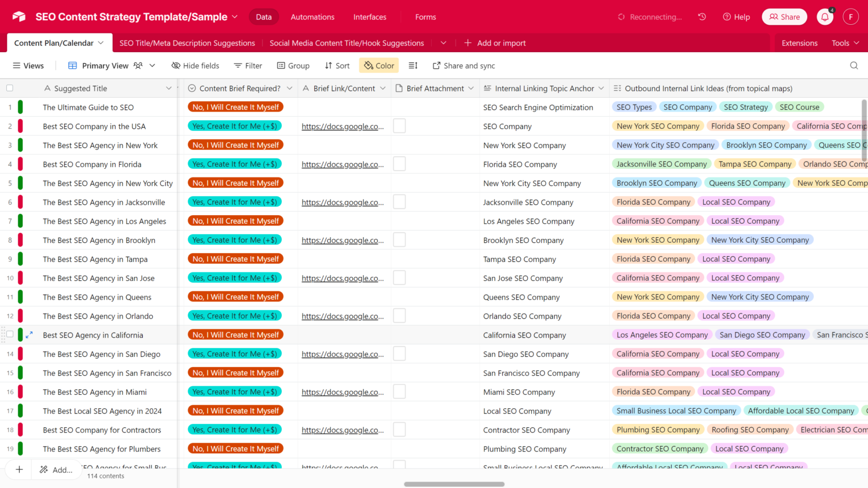Expand Suggested Title column dropdown arrow

[169, 88]
